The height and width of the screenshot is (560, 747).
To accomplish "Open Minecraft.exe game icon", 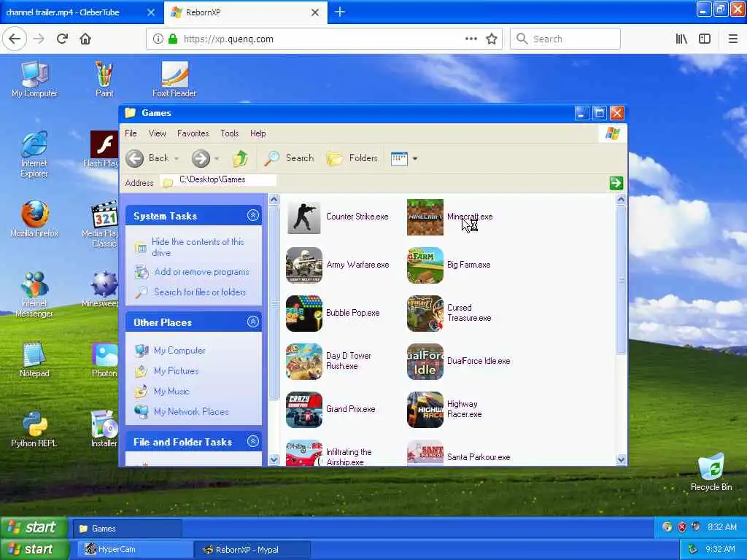I will pyautogui.click(x=425, y=217).
